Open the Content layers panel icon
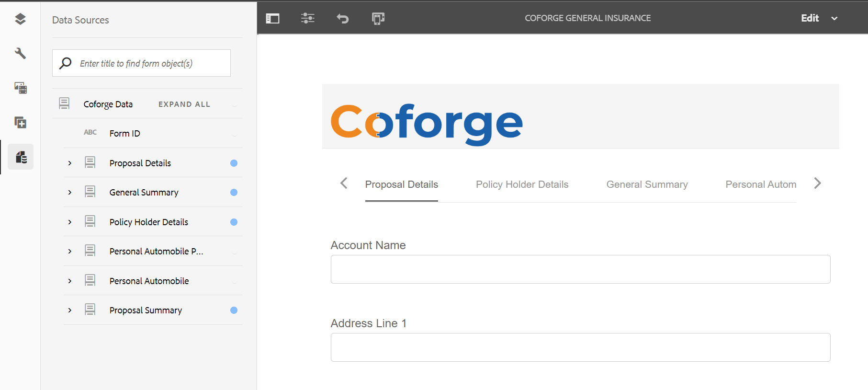 (x=20, y=19)
